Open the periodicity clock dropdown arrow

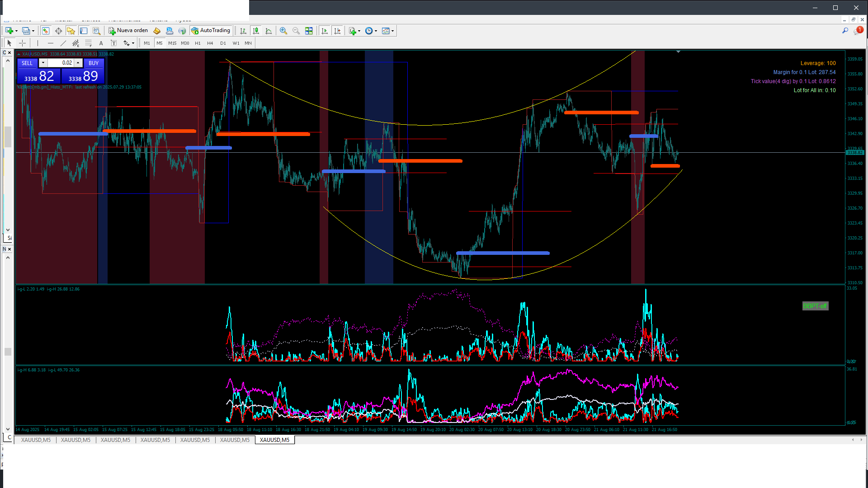(x=376, y=31)
